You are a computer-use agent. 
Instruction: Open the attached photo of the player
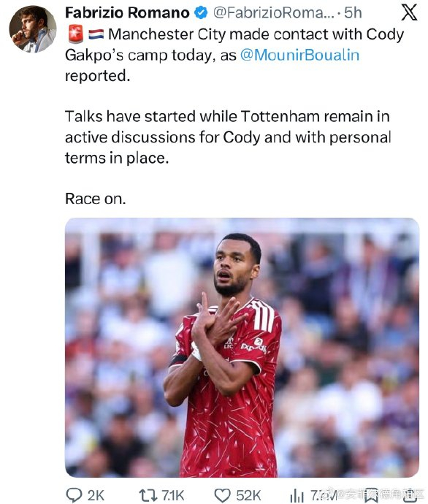(242, 348)
